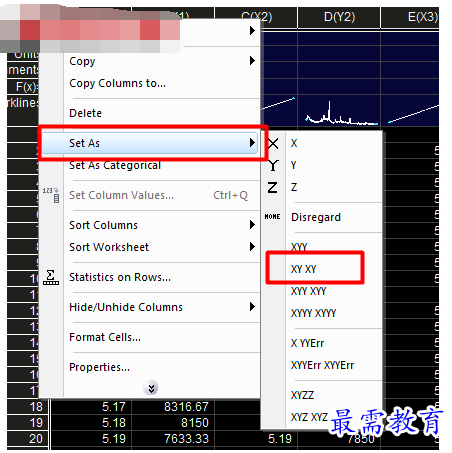Image resolution: width=452 pixels, height=453 pixels.
Task: Click the Set Column Values icon
Action: [51, 195]
